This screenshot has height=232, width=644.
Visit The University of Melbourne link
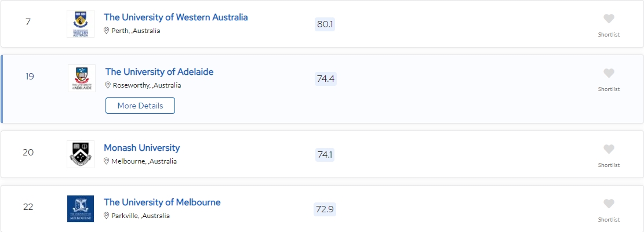pyautogui.click(x=162, y=202)
